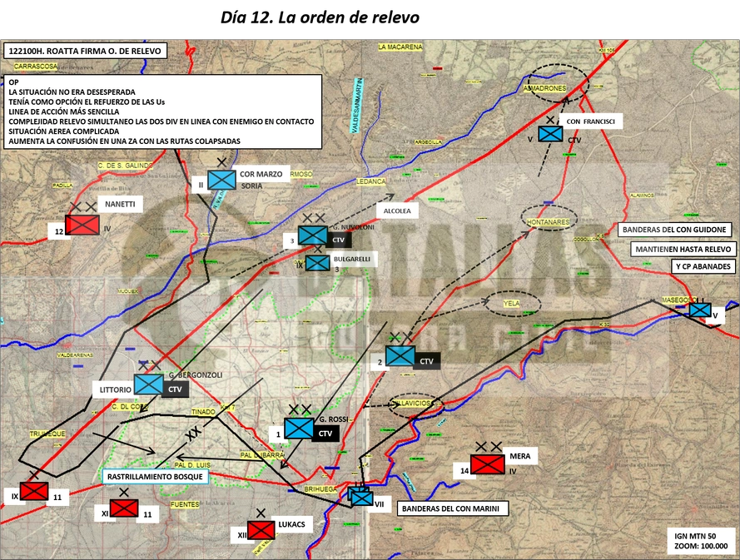The width and height of the screenshot is (740, 560).
Task: Select the blue G. Rossi 1 division symbol
Action: [x=299, y=429]
